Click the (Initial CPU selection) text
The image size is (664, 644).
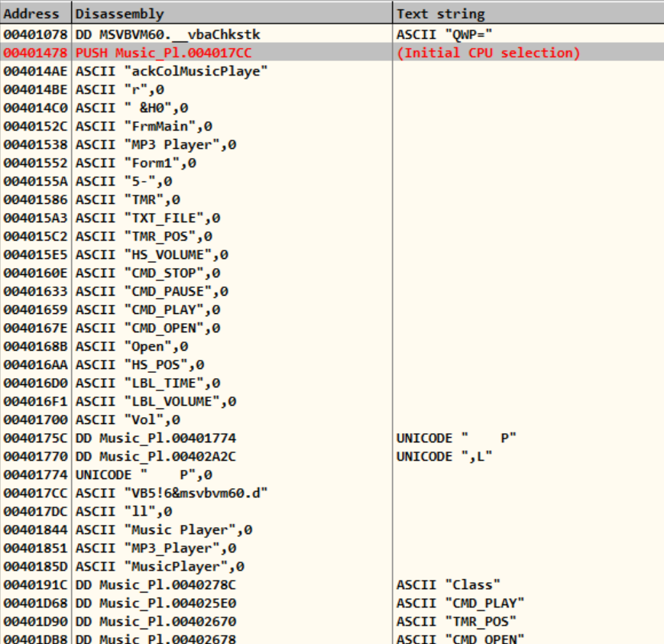487,53
